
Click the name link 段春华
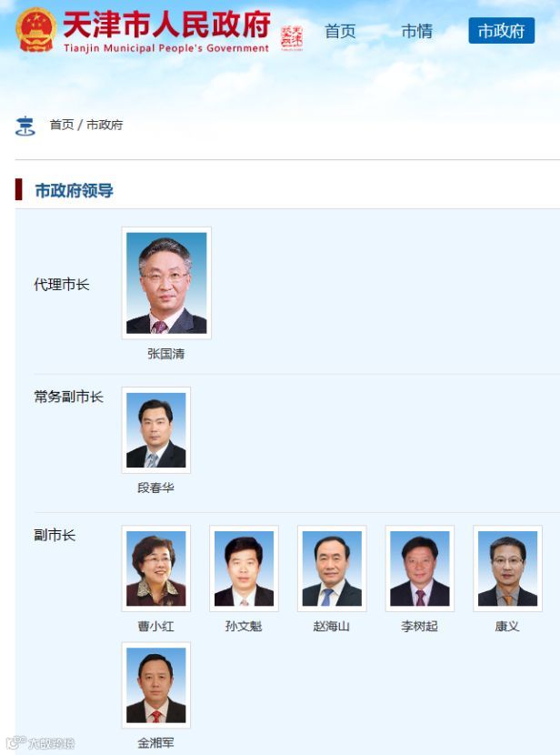pyautogui.click(x=155, y=488)
